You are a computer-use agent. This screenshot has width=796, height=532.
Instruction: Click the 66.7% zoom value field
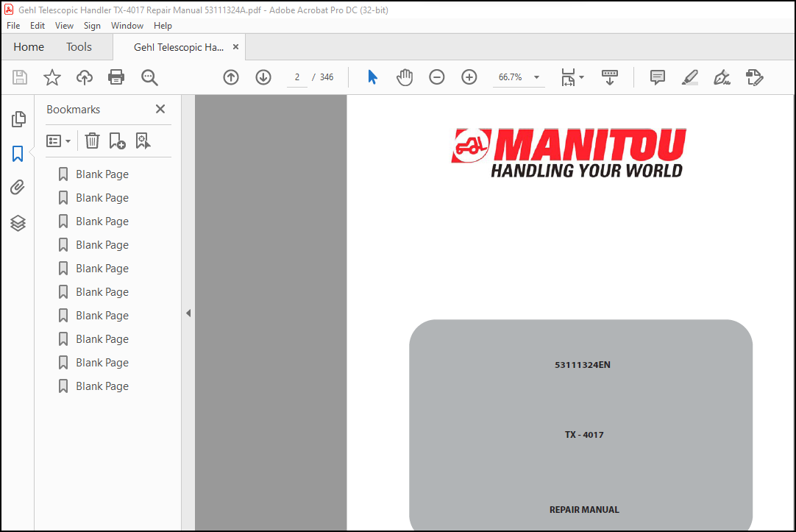[x=511, y=77]
